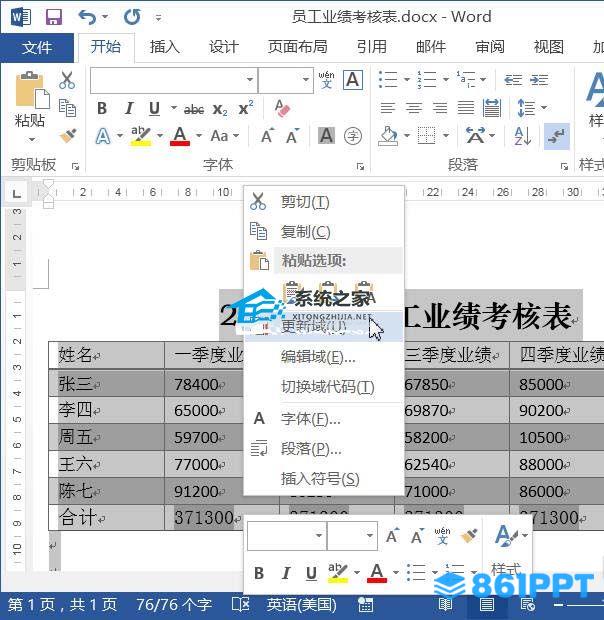Apply subscript formatting in the ribbon
Screen dimensions: 604x620
(220, 109)
